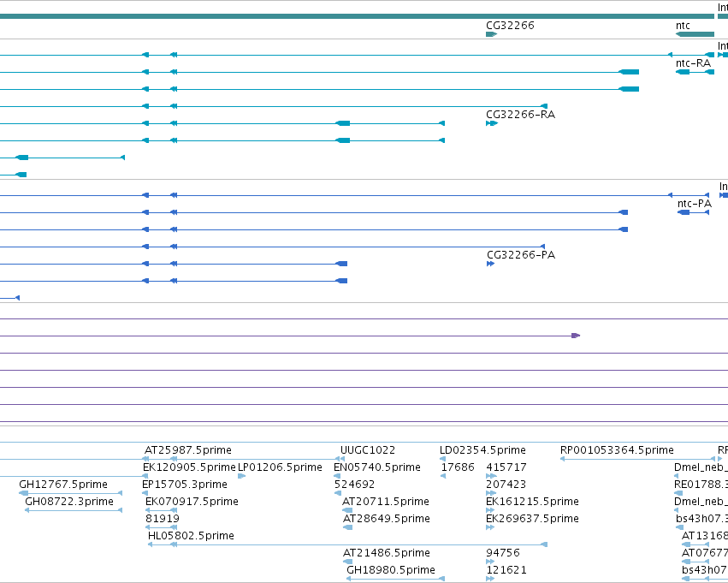Select the ntc gene bar glyph
Screen dimensions: 728x583
click(695, 34)
